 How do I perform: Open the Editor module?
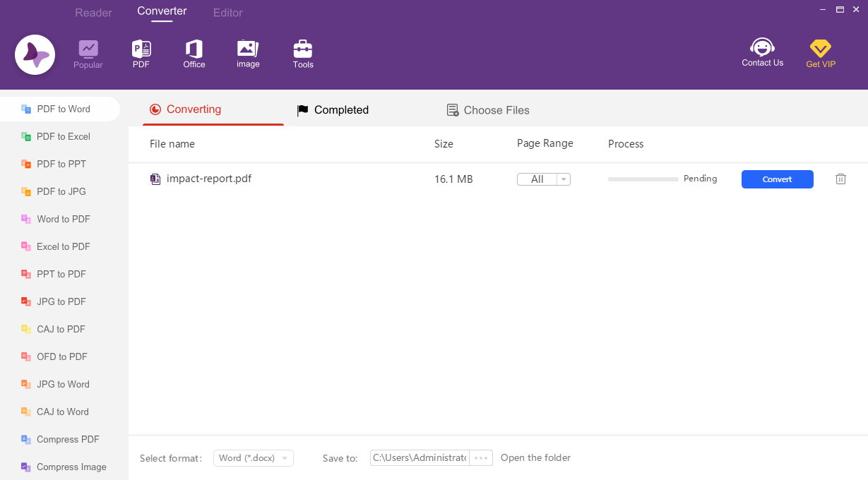227,12
